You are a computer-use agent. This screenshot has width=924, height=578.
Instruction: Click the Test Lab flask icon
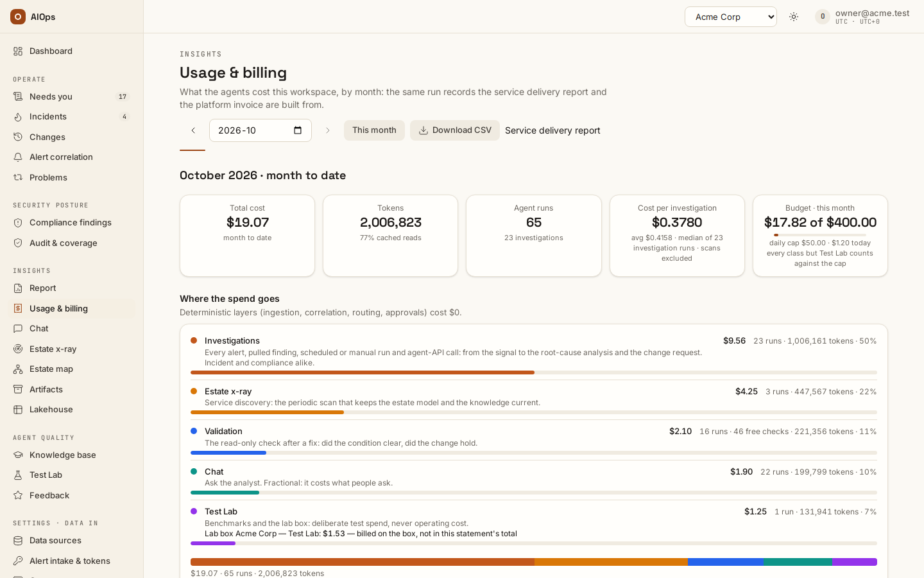pos(18,475)
